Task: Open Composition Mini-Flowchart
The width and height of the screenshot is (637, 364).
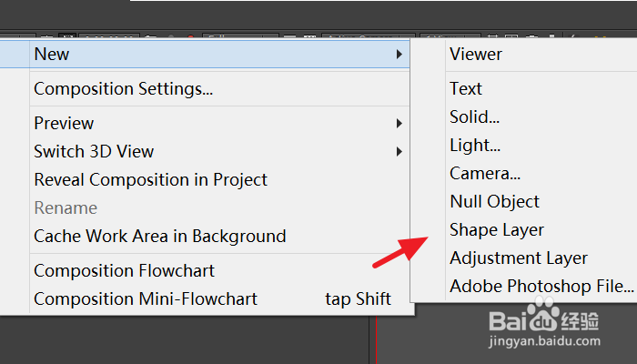Action: point(146,298)
